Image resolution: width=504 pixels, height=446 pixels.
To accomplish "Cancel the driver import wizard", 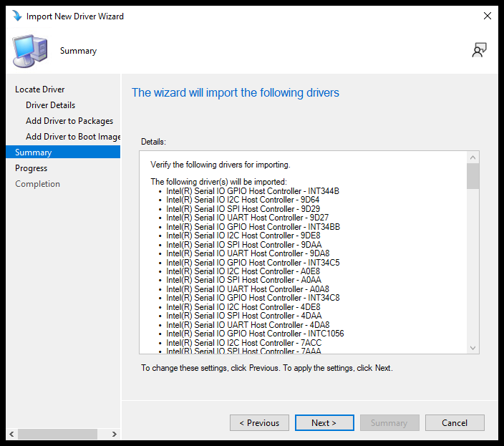I will pyautogui.click(x=455, y=423).
